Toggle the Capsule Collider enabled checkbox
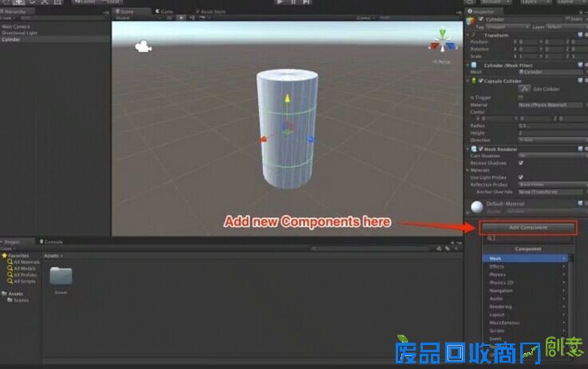This screenshot has height=369, width=588. click(480, 81)
